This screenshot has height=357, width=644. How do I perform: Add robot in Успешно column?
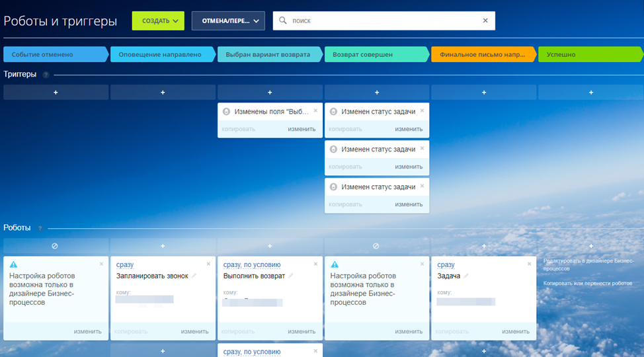(591, 246)
